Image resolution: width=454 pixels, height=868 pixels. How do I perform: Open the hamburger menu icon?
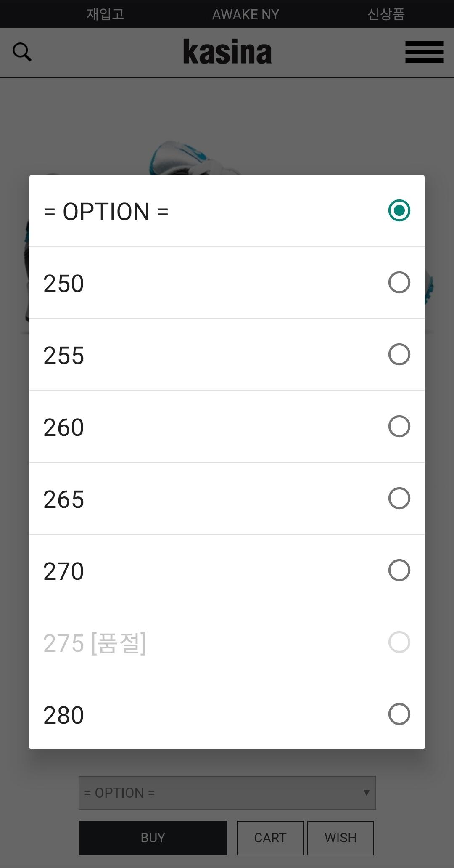coord(424,52)
